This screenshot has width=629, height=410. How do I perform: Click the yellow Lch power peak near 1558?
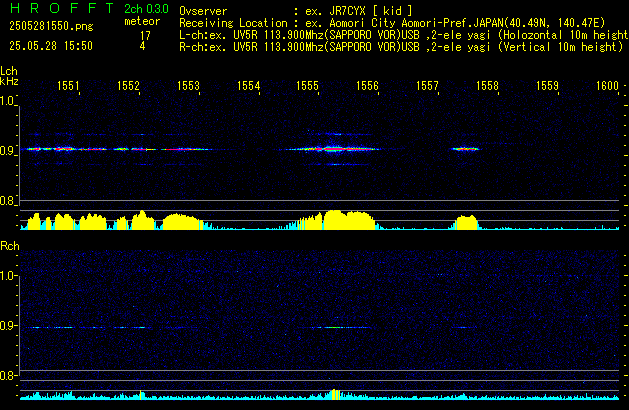[466, 223]
